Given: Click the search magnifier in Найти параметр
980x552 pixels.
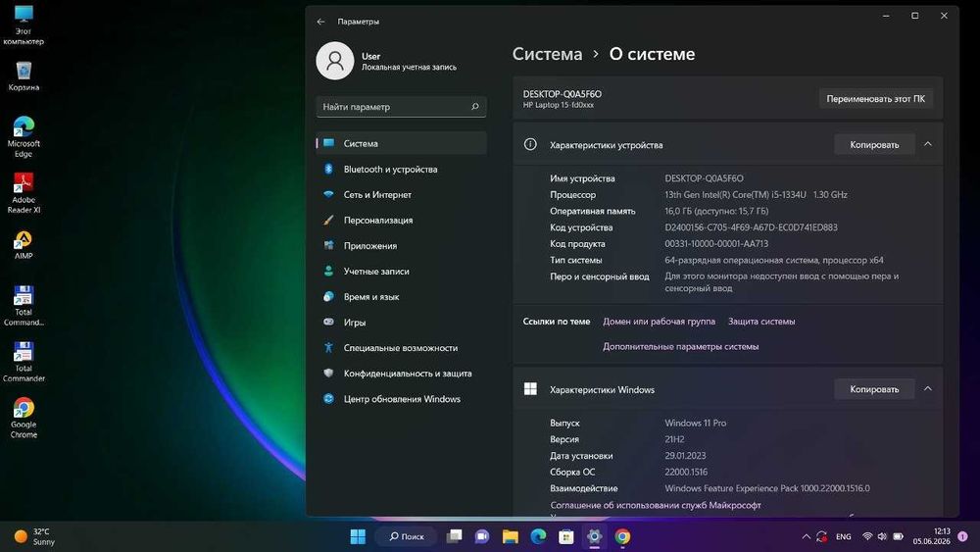Looking at the screenshot, I should click(x=475, y=106).
